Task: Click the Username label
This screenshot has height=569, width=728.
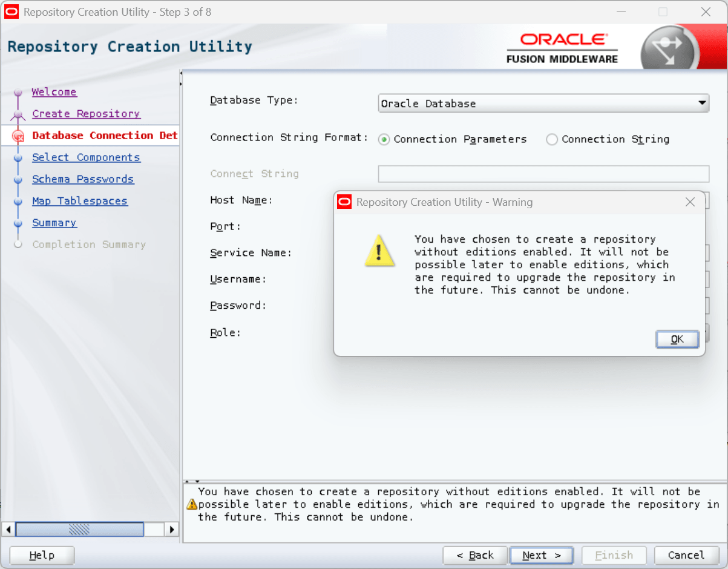Action: 238,280
